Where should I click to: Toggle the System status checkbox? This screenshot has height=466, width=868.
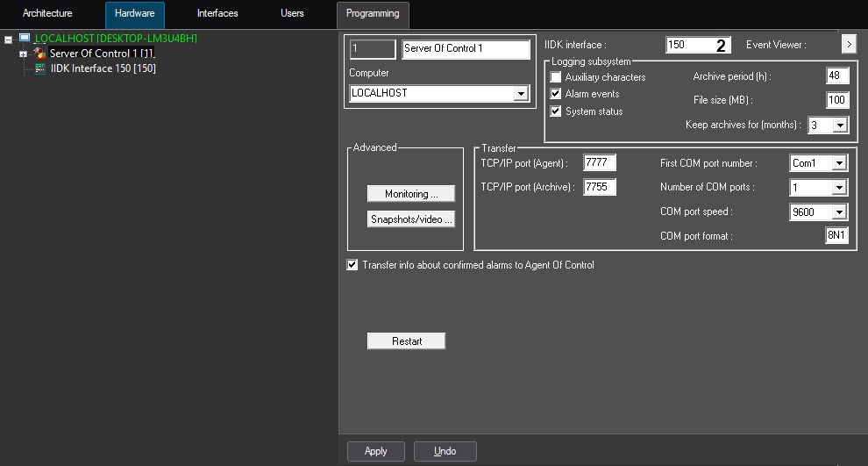[556, 111]
